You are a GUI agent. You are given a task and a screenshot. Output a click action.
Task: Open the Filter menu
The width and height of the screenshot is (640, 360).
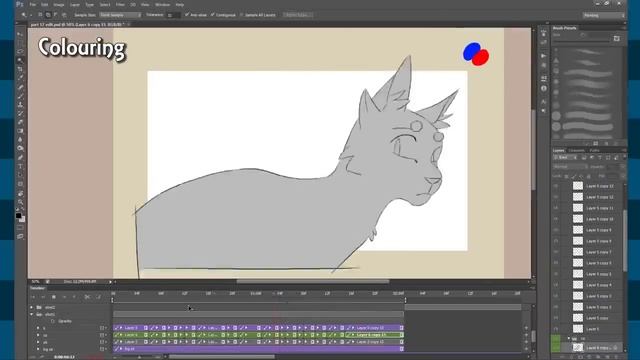click(x=120, y=4)
